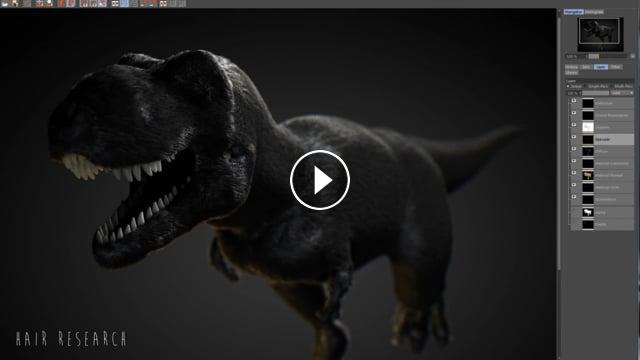Select the Material Normal orange thumbnail
640x360 pixels.
[x=588, y=175]
